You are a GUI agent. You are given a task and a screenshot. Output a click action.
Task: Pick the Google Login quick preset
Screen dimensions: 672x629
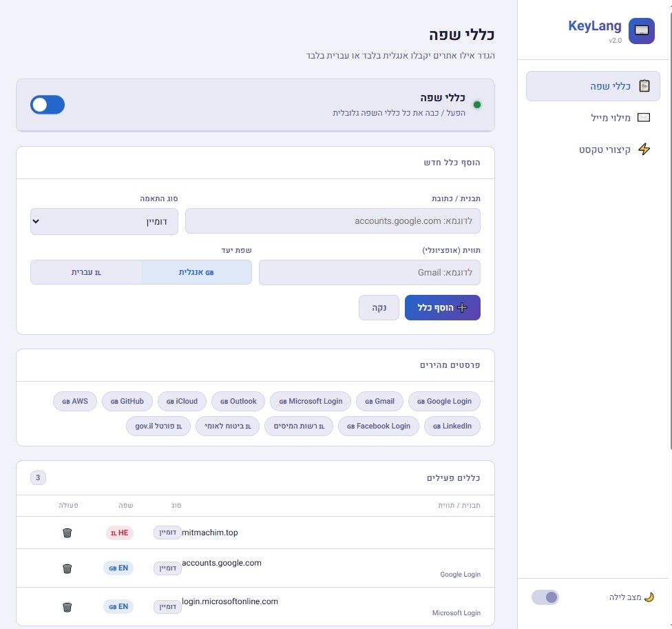pyautogui.click(x=444, y=401)
